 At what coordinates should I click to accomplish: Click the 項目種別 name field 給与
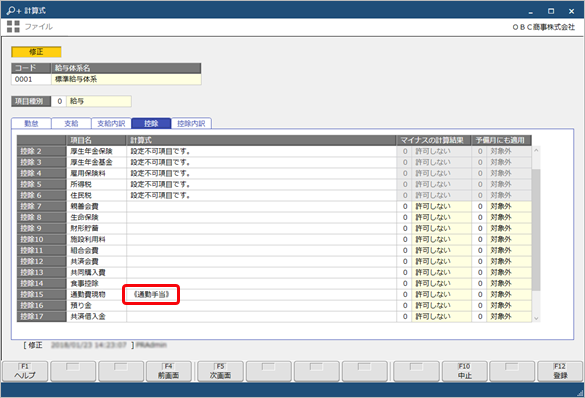[x=99, y=101]
